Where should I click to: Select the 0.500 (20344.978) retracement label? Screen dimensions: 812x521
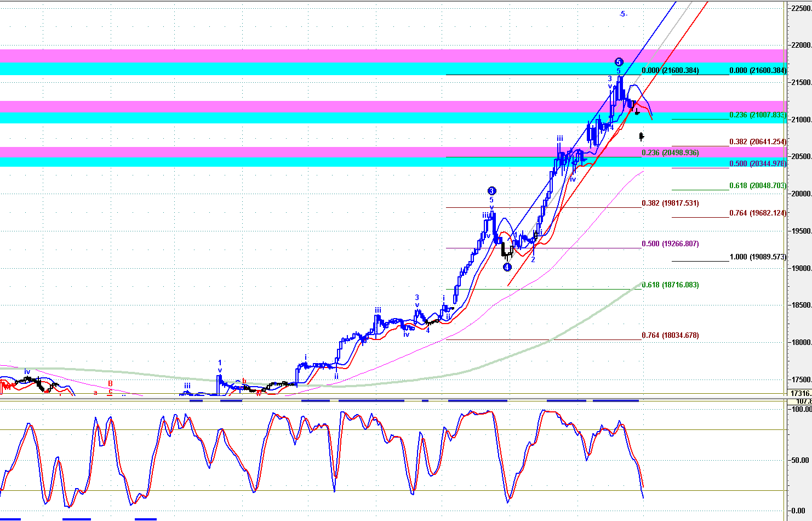758,163
